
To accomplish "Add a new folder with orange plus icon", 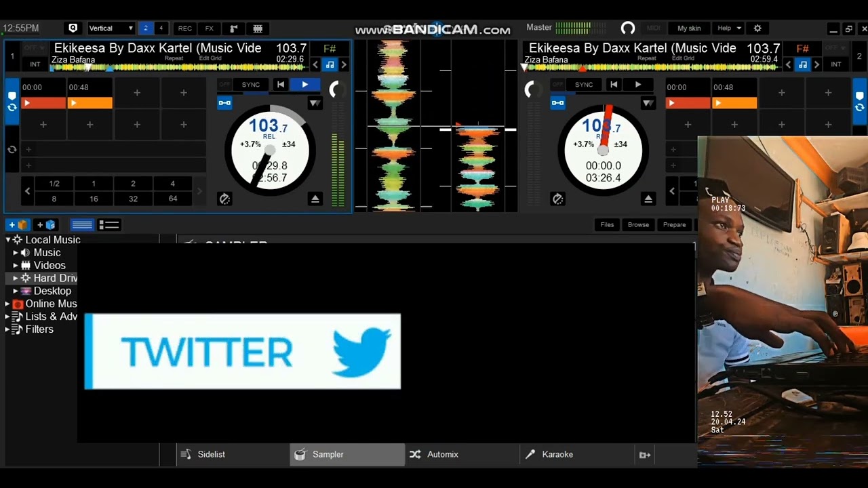I will [18, 224].
